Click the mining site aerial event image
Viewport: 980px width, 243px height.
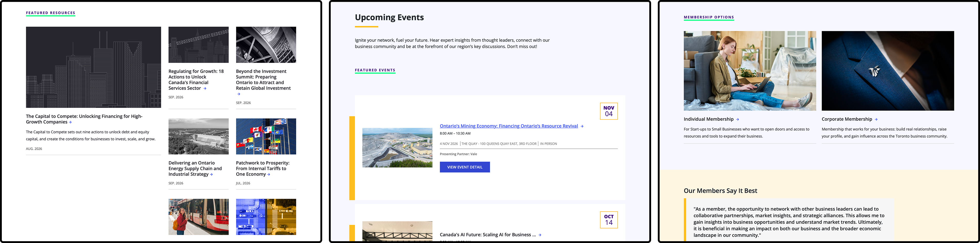click(x=397, y=148)
